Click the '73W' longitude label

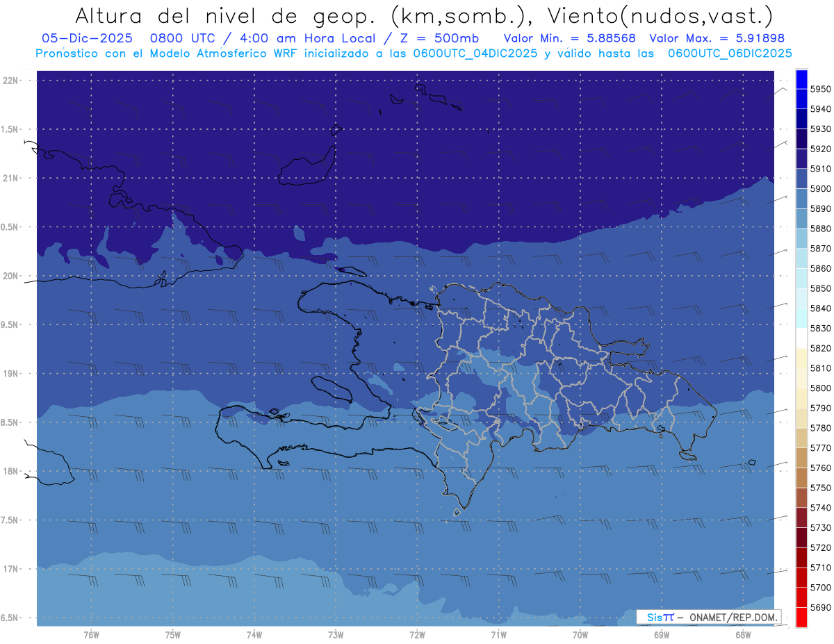click(336, 635)
